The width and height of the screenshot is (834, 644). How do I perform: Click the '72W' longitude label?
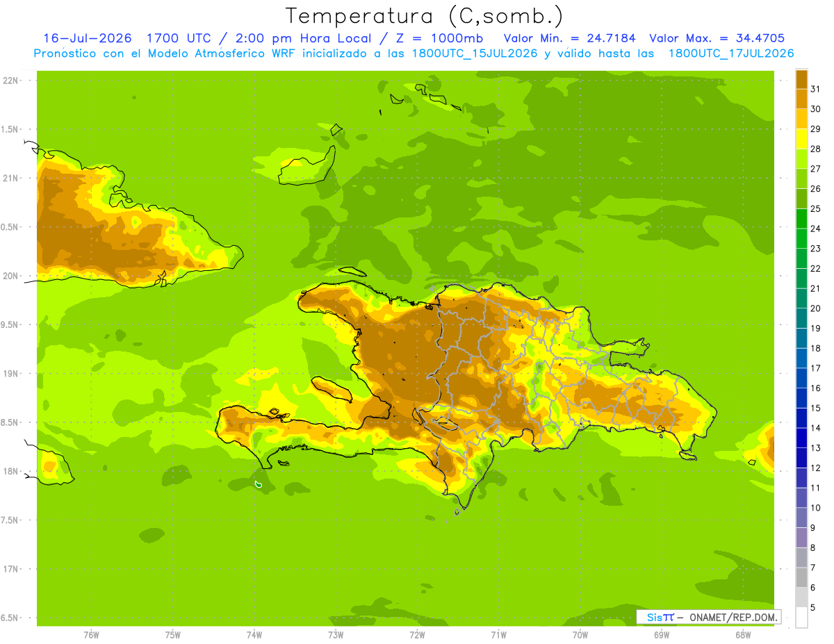(x=417, y=636)
